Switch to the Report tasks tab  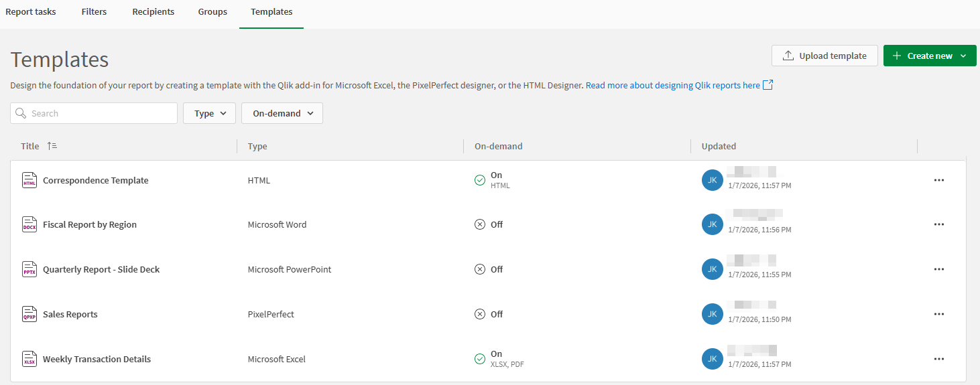pos(31,12)
